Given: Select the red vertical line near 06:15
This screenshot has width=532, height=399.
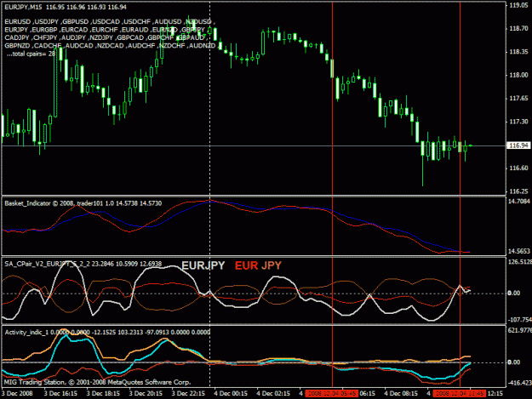Looking at the screenshot, I should coord(332,193).
